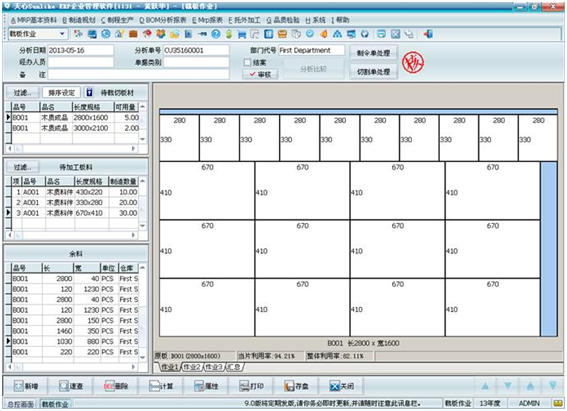The width and height of the screenshot is (567, 411).
Task: Expand 待裁切板材 list with down arrow
Action: [x=142, y=139]
